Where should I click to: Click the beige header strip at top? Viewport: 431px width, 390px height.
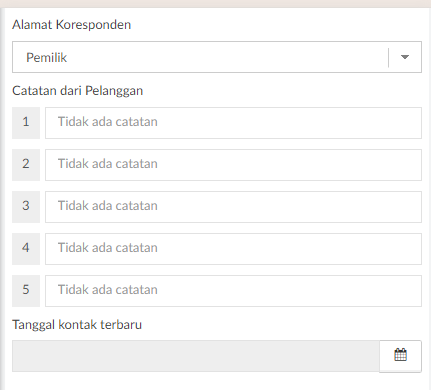[215, 3]
